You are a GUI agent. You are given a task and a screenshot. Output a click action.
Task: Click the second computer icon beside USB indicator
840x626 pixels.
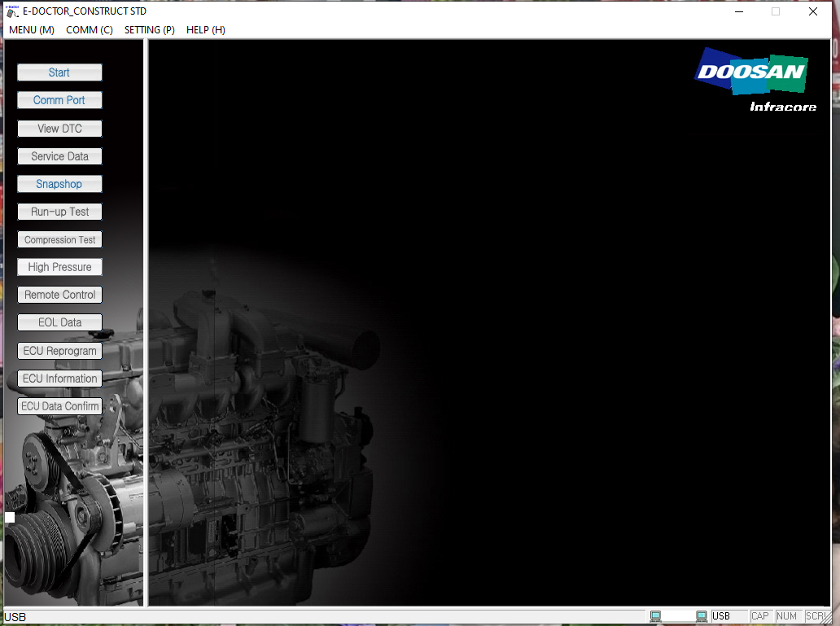[x=702, y=616]
